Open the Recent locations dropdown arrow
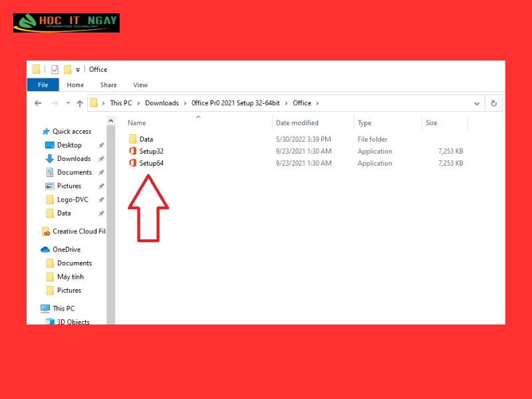The width and height of the screenshot is (532, 399). pyautogui.click(x=68, y=103)
